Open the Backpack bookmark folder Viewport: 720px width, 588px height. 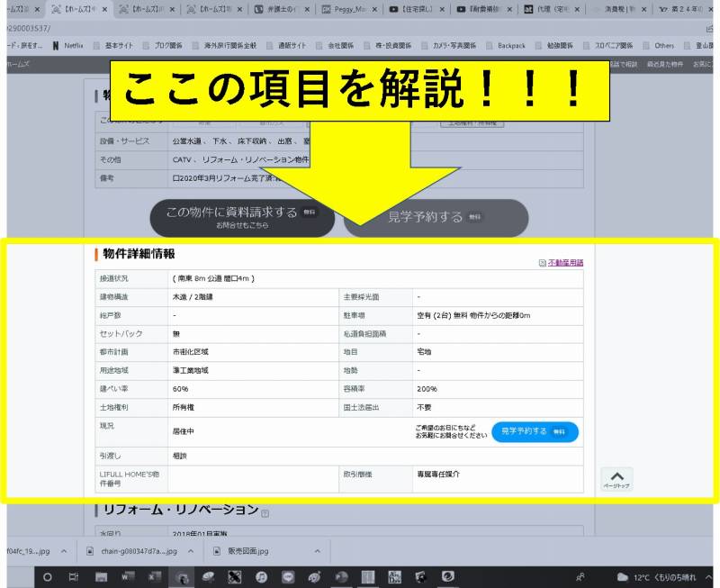click(506, 46)
